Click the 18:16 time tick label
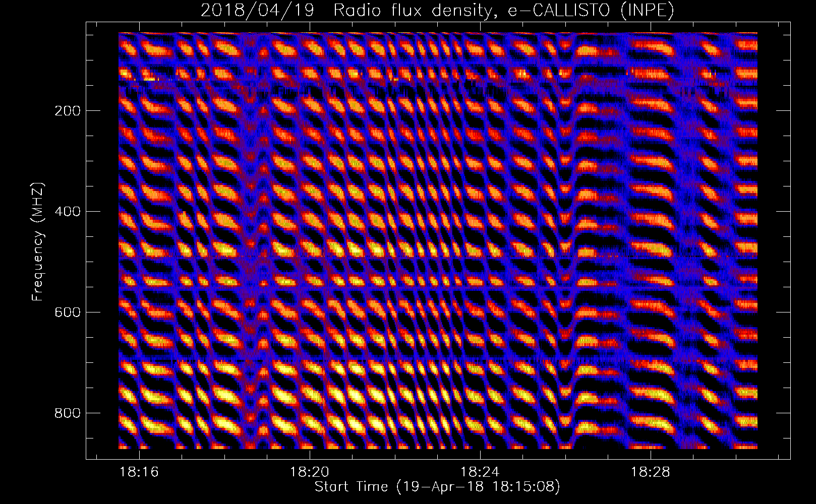The image size is (816, 504). [x=139, y=472]
